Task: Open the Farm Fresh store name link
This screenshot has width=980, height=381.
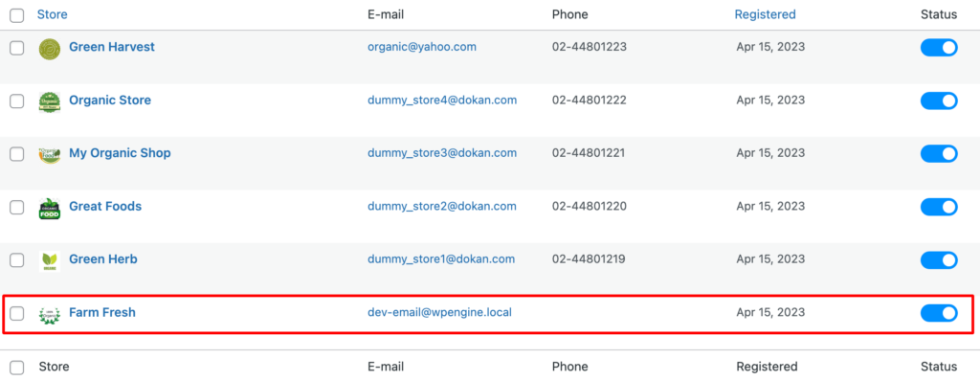Action: point(101,312)
